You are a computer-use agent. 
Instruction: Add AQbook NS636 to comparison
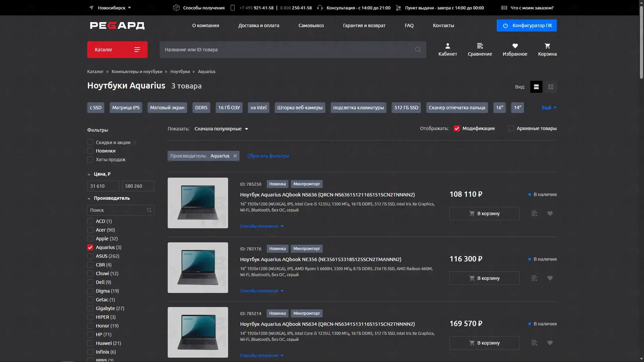(534, 214)
